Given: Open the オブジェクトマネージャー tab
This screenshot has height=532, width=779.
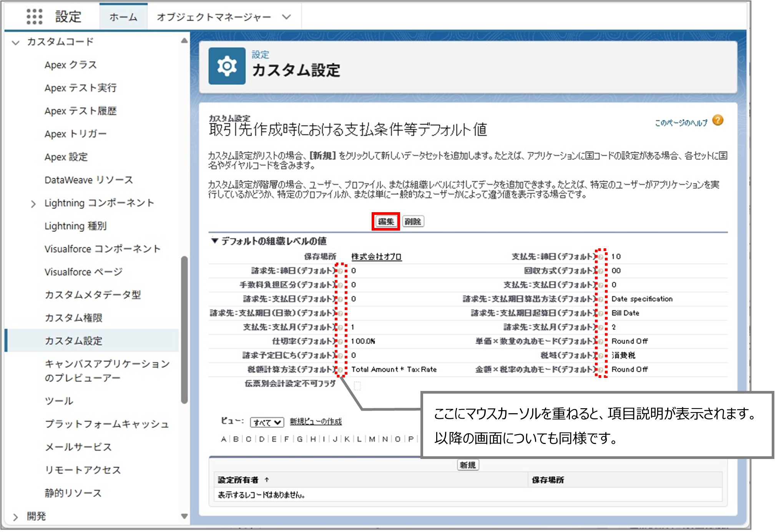Looking at the screenshot, I should click(215, 17).
